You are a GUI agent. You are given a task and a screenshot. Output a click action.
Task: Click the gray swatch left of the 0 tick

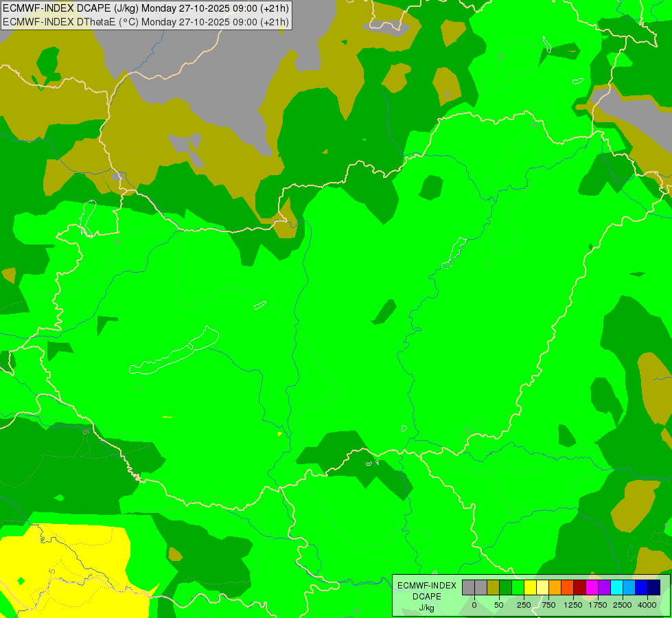coord(468,588)
